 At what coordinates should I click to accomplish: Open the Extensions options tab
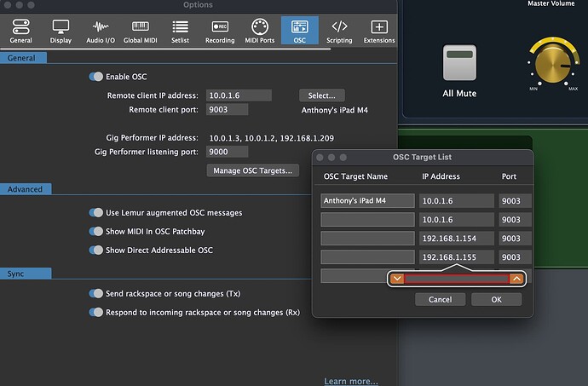coord(379,27)
